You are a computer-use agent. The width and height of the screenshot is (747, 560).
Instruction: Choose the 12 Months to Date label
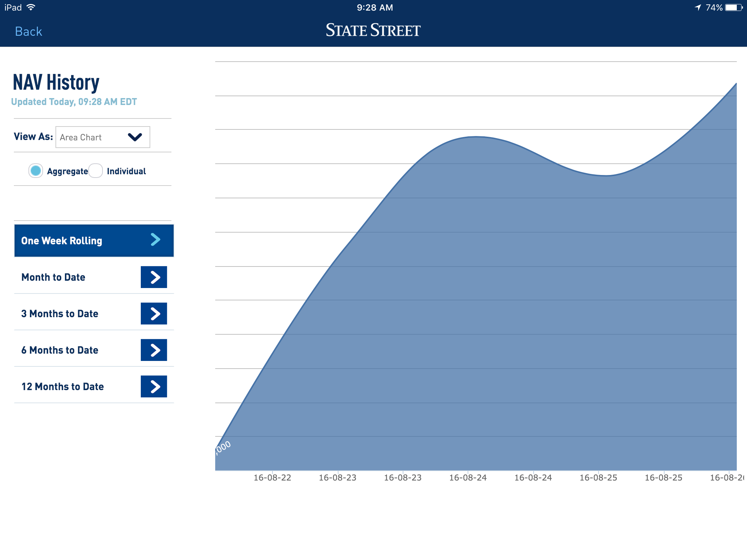(x=62, y=386)
